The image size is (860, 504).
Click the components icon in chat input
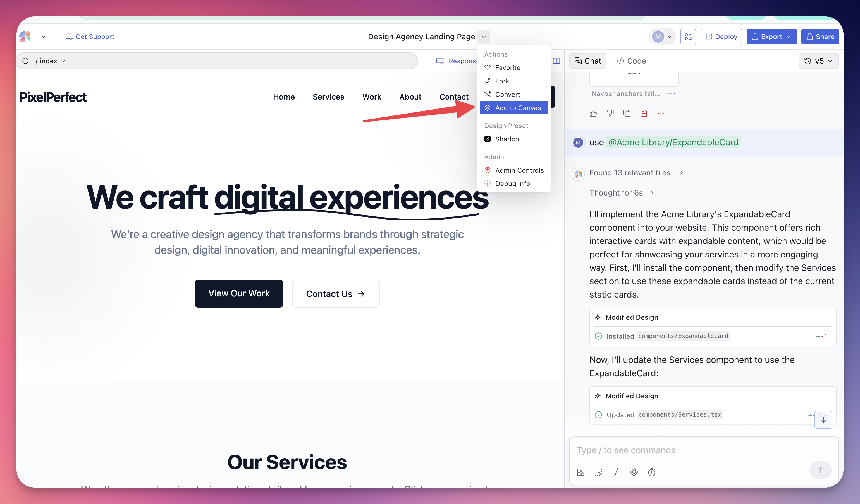634,472
